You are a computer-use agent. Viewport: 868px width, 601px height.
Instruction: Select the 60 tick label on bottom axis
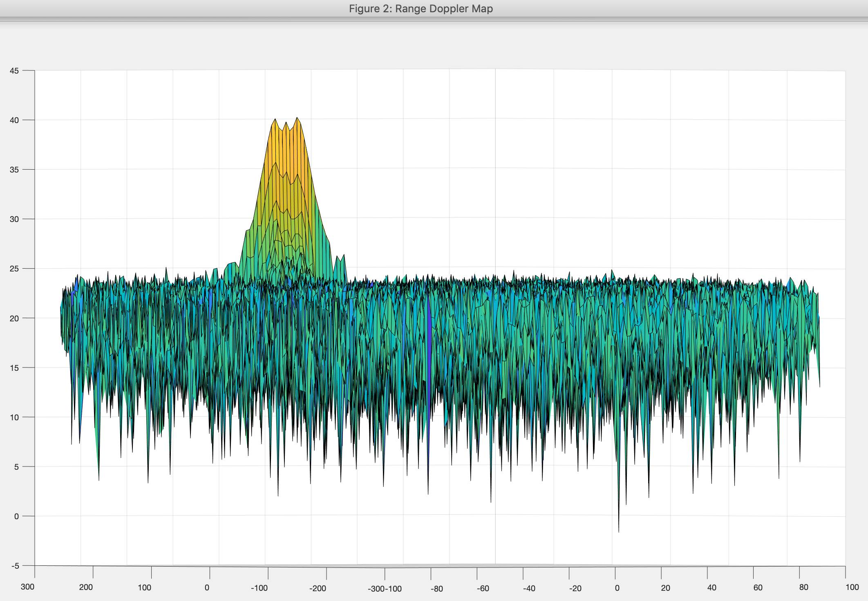pyautogui.click(x=758, y=588)
